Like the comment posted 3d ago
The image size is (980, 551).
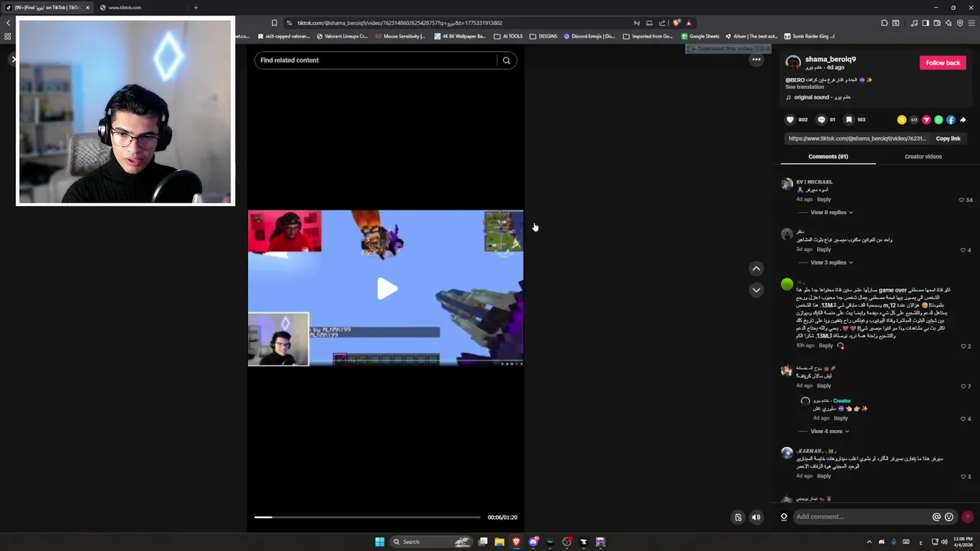pyautogui.click(x=962, y=249)
